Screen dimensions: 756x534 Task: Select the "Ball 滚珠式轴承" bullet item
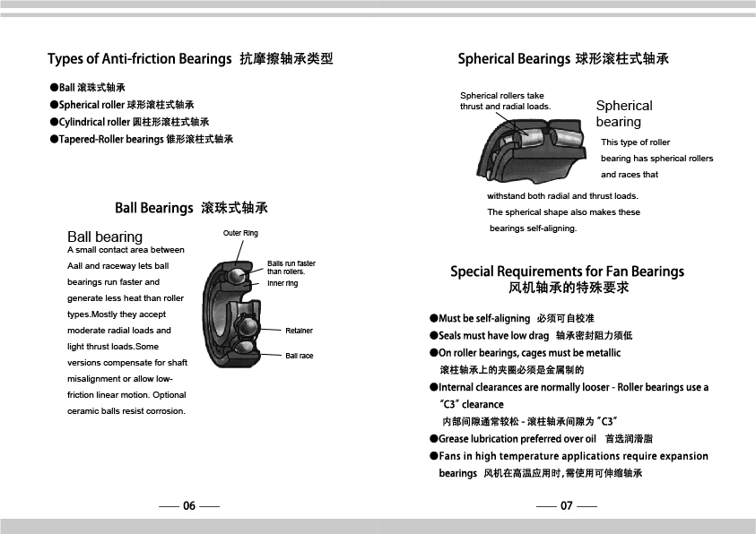tap(87, 87)
